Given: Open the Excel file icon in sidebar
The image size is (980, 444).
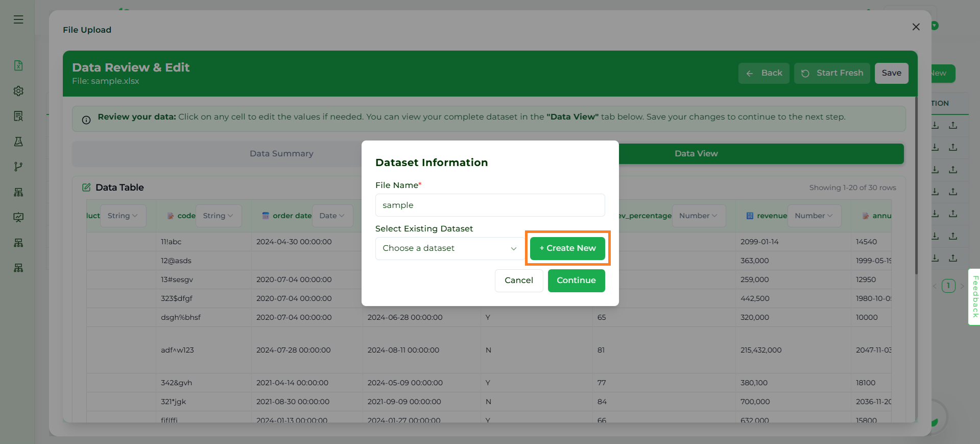Looking at the screenshot, I should point(18,65).
